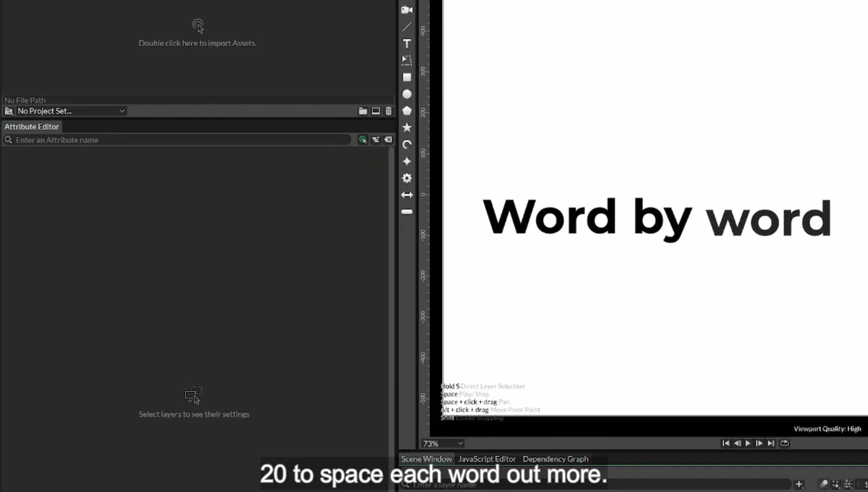Click the project set icon beside dropdown
The width and height of the screenshot is (868, 492).
coord(9,111)
